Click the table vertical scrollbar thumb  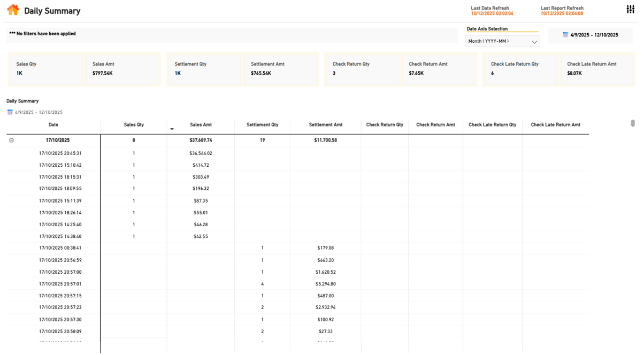[x=633, y=124]
